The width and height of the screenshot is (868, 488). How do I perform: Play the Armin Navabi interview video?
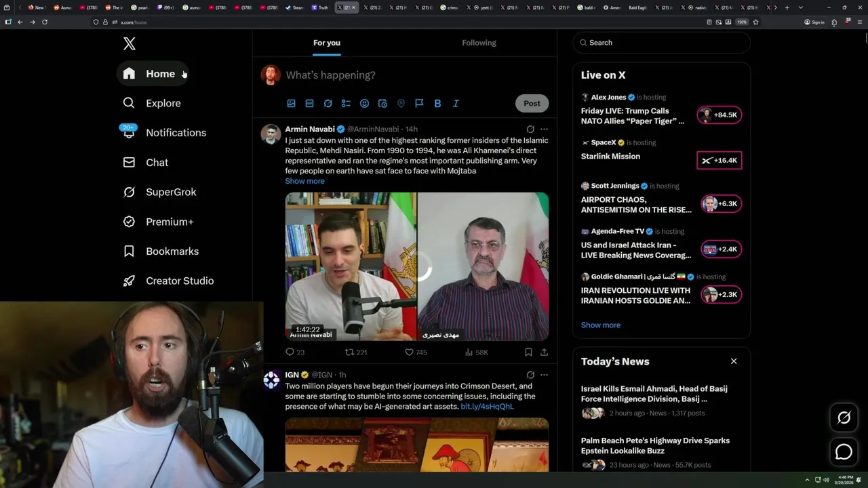[416, 266]
